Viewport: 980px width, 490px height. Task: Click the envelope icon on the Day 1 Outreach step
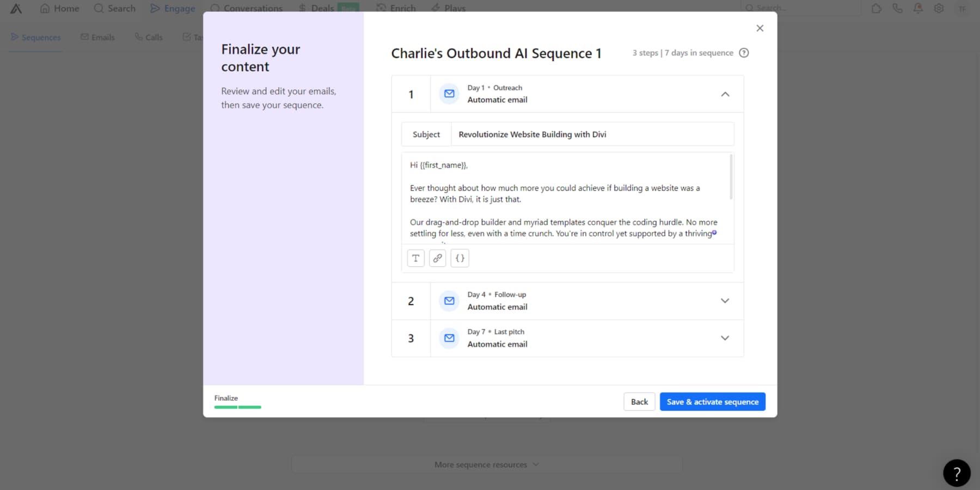coord(449,93)
